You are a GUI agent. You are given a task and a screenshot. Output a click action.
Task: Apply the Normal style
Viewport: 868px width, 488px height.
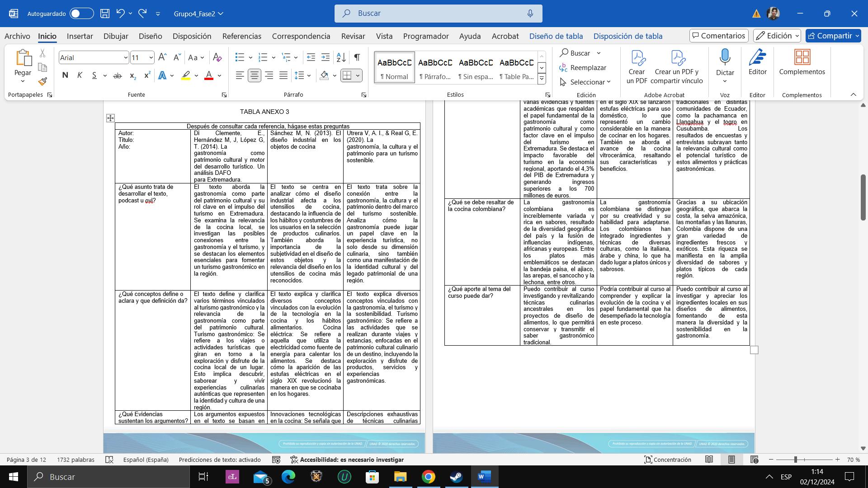[394, 68]
